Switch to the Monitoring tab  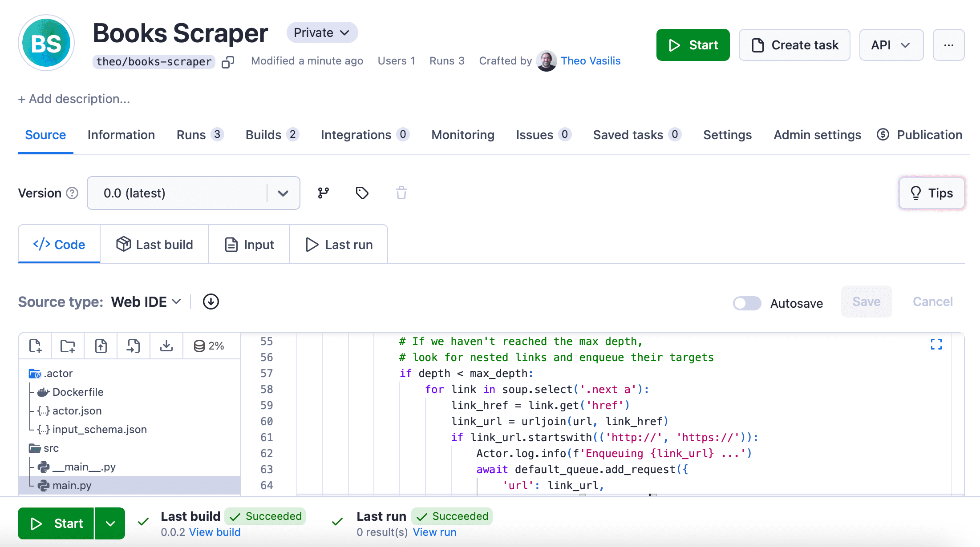pyautogui.click(x=462, y=135)
